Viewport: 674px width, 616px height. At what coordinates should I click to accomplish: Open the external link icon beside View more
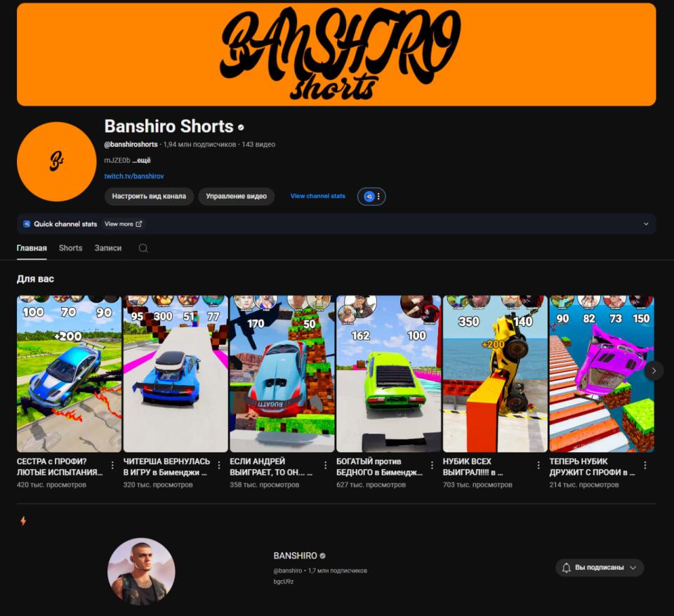click(139, 223)
